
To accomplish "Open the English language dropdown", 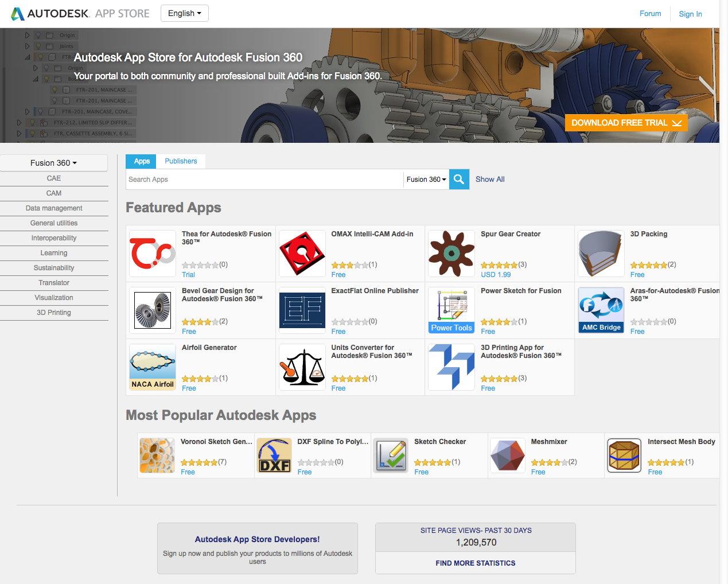I will click(x=185, y=13).
